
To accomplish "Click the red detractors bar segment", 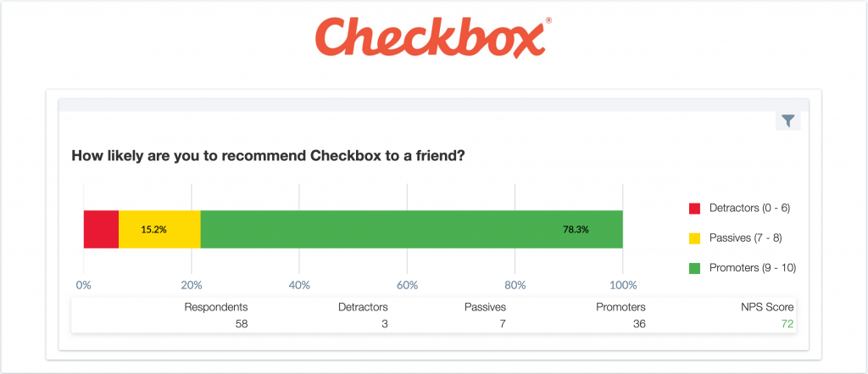I will [x=102, y=229].
